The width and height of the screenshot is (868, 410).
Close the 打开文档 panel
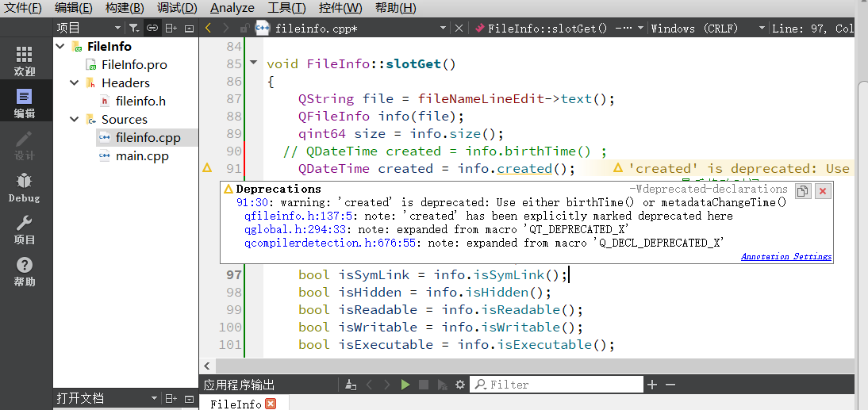click(190, 398)
